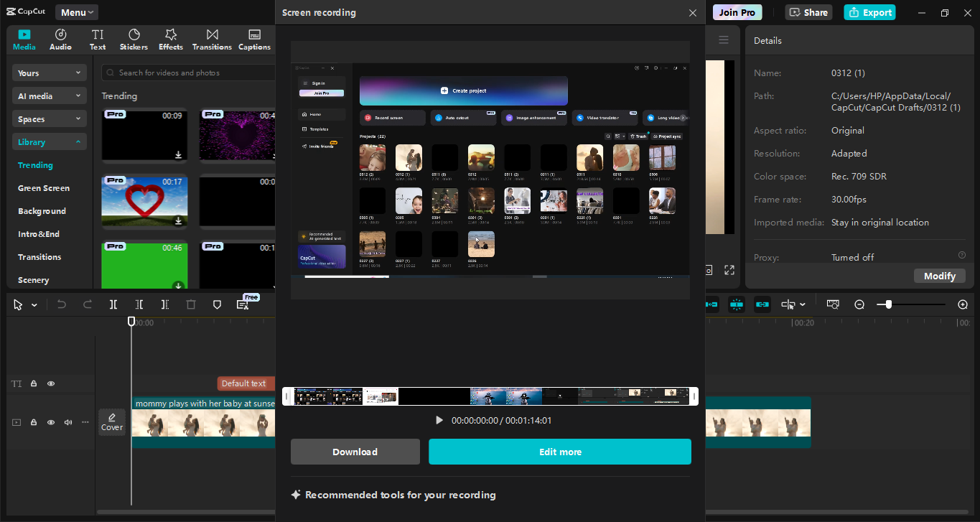Click the Captions panel icon
This screenshot has width=980, height=522.
pyautogui.click(x=253, y=39)
